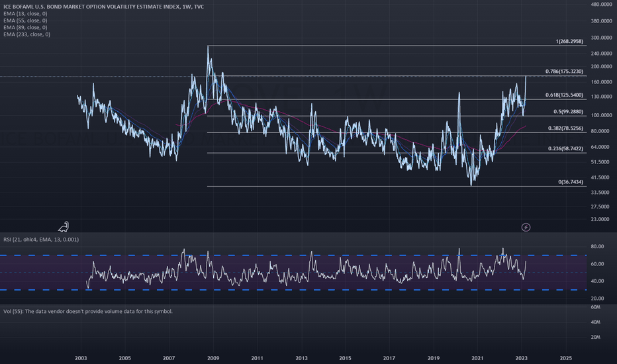The width and height of the screenshot is (617, 364).
Task: Click 160.0000 on the price scale
Action: click(601, 82)
